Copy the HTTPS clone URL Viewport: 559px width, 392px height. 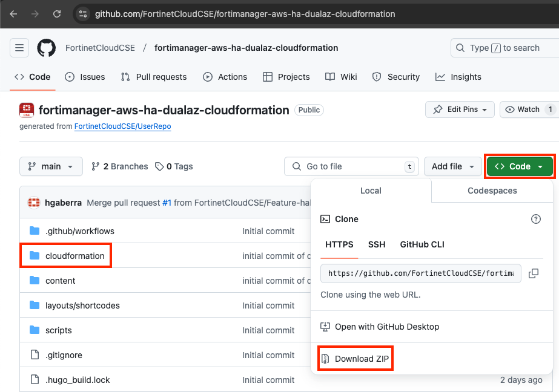click(x=533, y=273)
